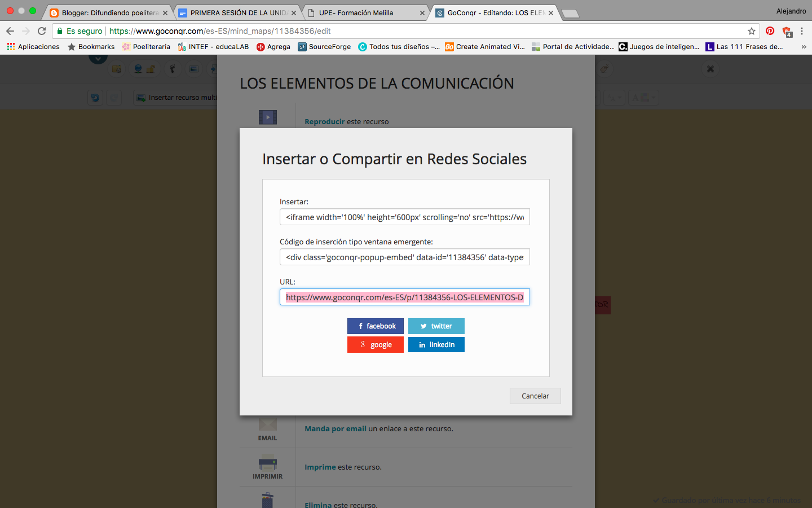
Task: Open Juegos de inteligen... bookmark
Action: click(659, 47)
